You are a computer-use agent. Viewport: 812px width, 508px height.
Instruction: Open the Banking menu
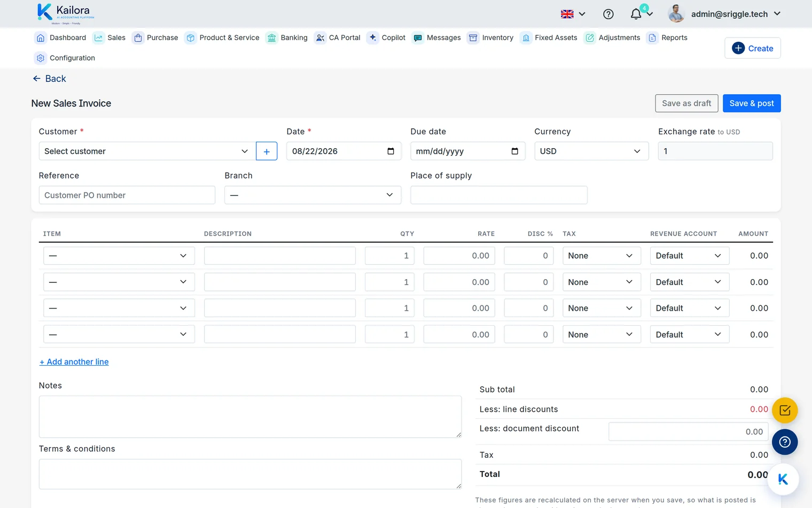287,38
